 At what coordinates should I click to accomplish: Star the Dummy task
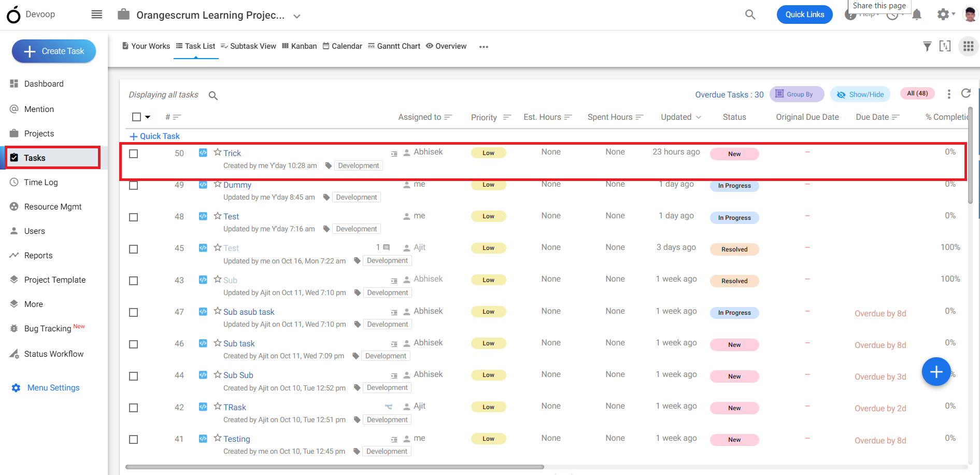tap(218, 184)
